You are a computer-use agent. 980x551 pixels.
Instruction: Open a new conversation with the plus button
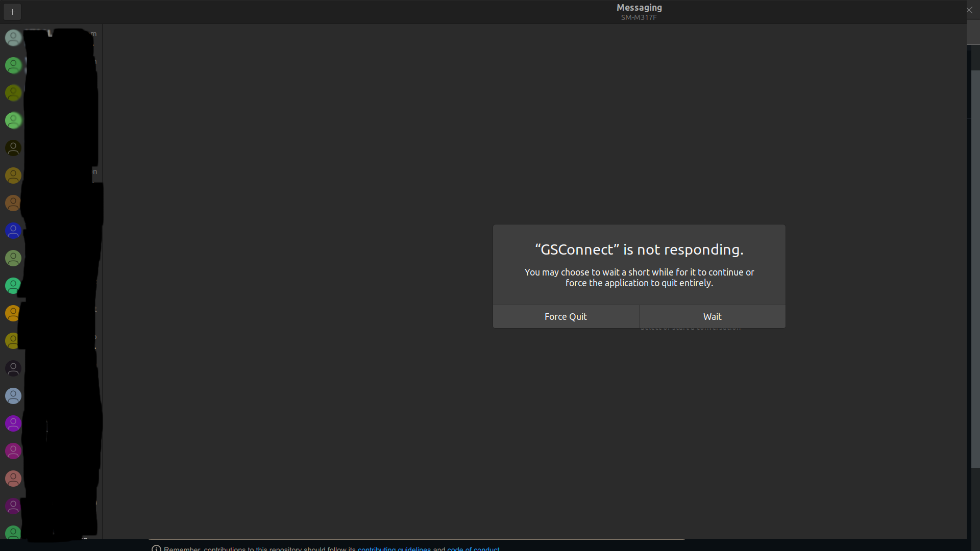[x=12, y=11]
